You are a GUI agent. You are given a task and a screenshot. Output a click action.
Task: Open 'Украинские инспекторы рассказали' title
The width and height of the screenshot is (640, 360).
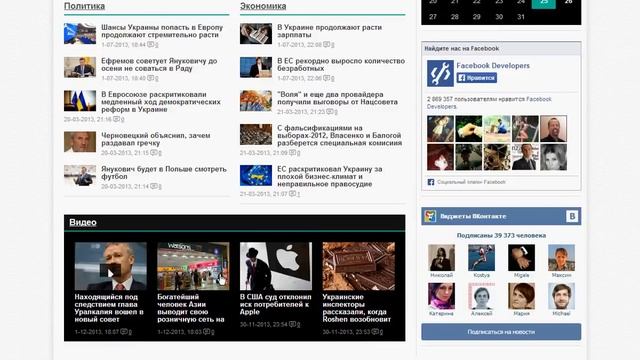coord(357,308)
